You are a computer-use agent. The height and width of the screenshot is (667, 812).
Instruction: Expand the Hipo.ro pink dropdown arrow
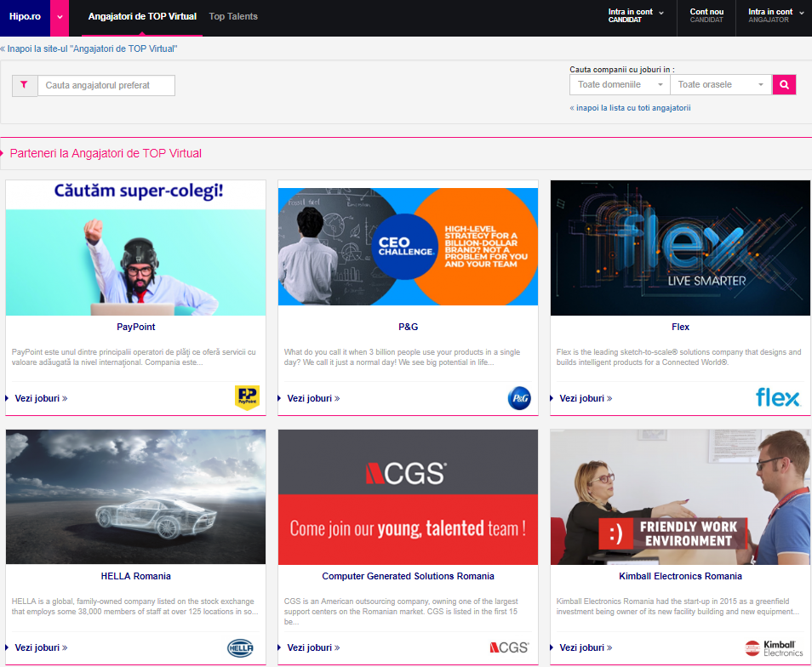click(x=60, y=17)
